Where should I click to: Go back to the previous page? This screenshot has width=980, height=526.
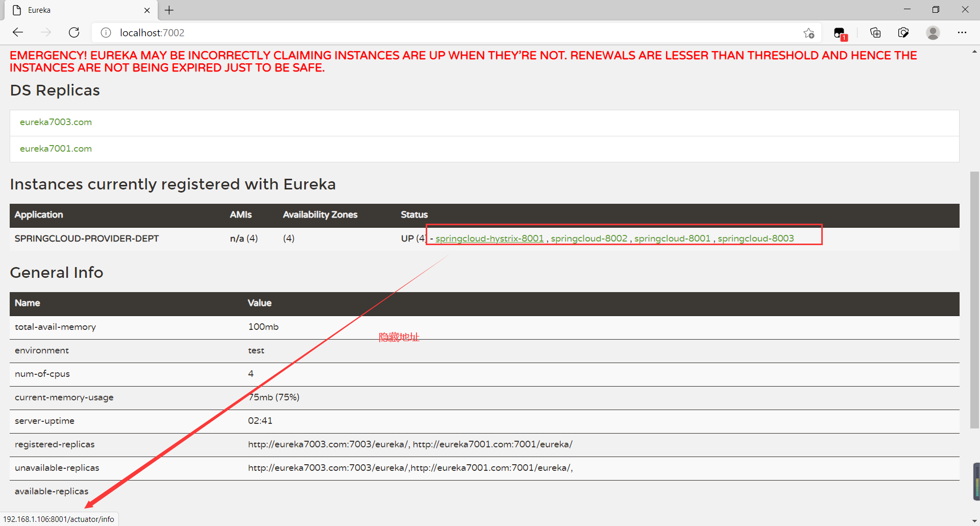click(x=18, y=33)
